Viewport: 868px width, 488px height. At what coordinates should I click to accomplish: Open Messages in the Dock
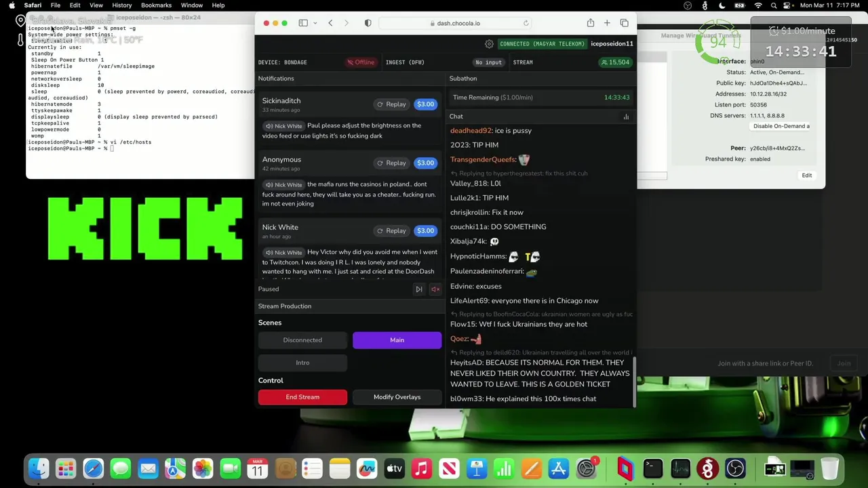[121, 468]
